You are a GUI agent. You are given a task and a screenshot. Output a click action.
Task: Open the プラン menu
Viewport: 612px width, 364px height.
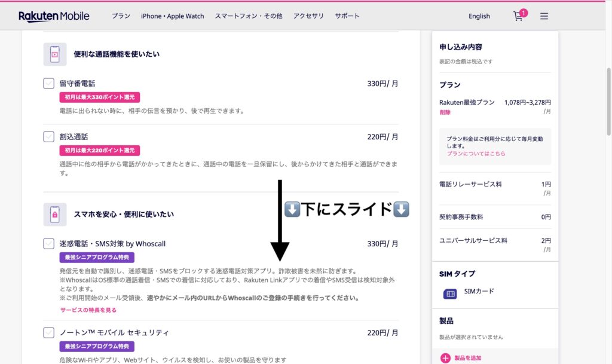(x=121, y=16)
